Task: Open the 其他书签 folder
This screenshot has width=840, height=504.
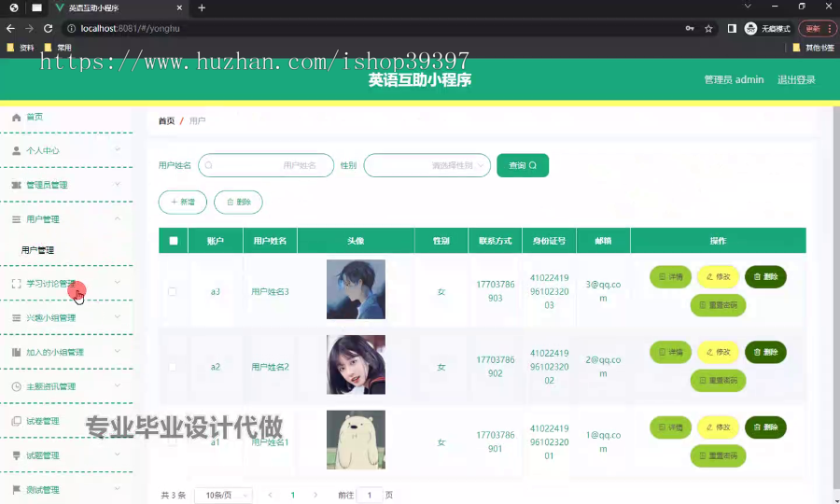Action: click(813, 48)
